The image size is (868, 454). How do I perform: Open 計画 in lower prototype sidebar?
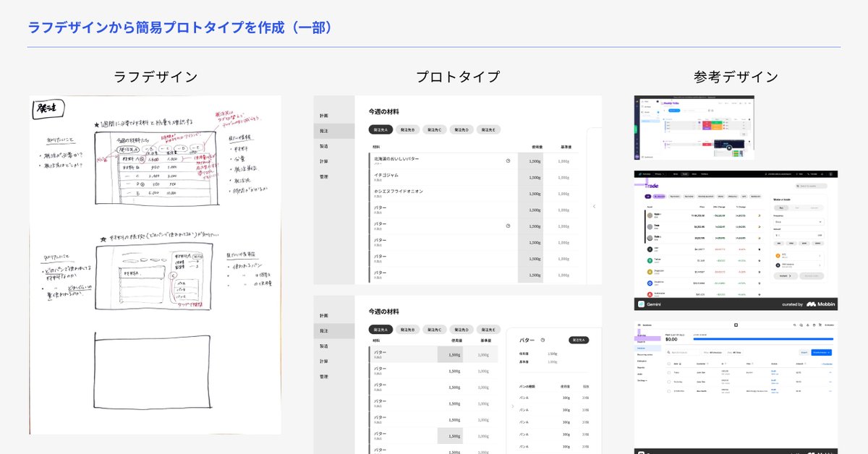pos(324,316)
